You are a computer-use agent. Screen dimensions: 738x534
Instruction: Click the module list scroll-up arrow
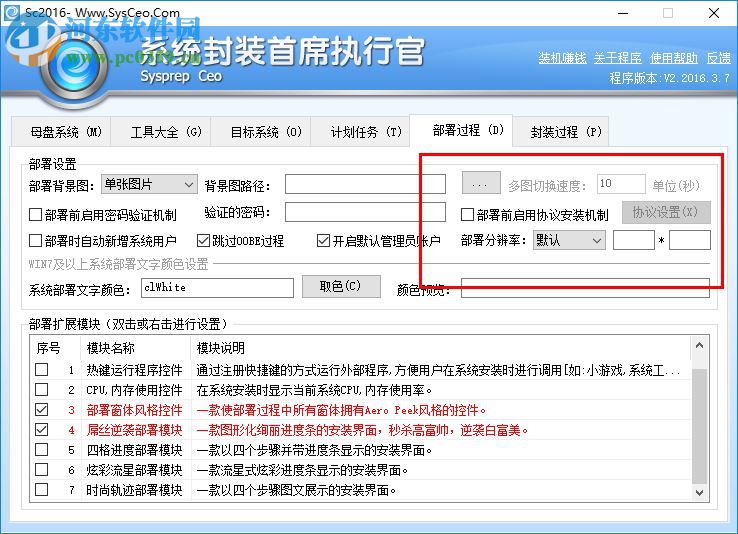click(x=699, y=346)
